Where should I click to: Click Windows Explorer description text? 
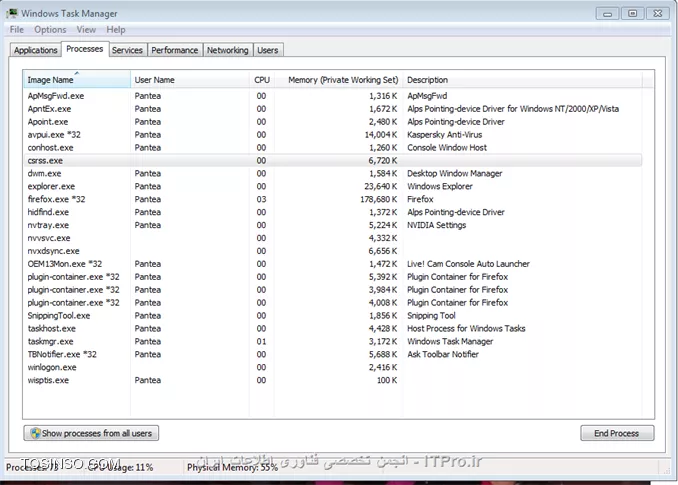click(440, 186)
